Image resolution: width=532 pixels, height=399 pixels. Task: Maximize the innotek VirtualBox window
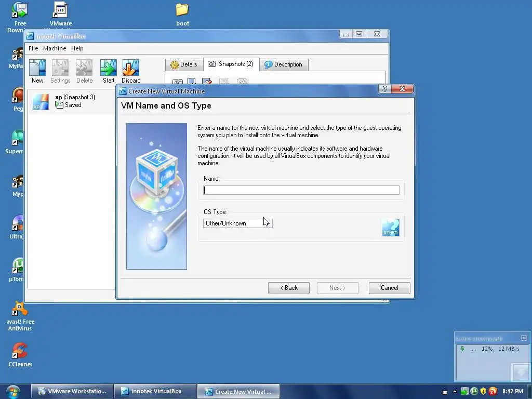359,34
